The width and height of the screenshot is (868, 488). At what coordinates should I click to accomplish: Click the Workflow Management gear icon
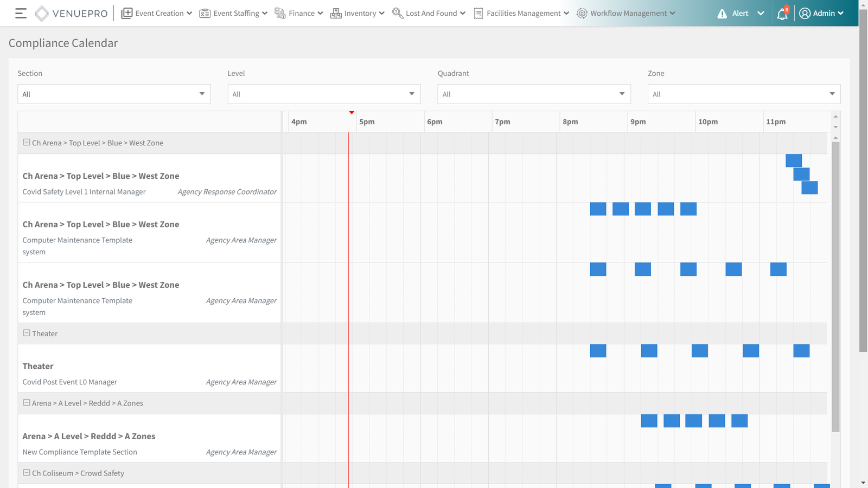(x=582, y=14)
